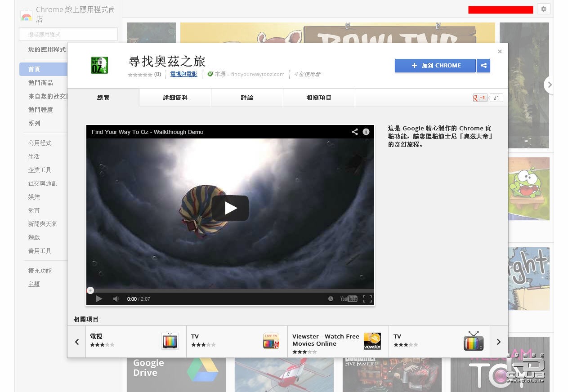
Task: Click the Find Your Way To Oz video title
Action: click(x=148, y=132)
